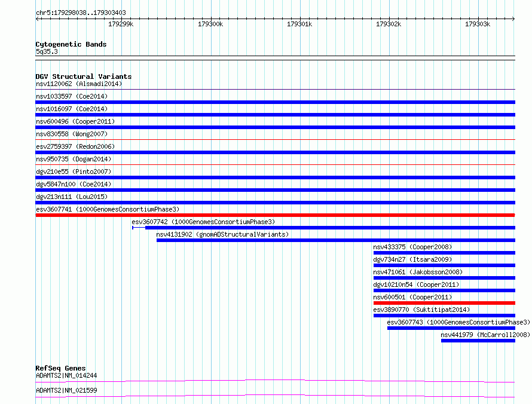532x404 pixels.
Task: Click the nsv600496 (Cooper2011) blue track bar
Action: pos(275,127)
